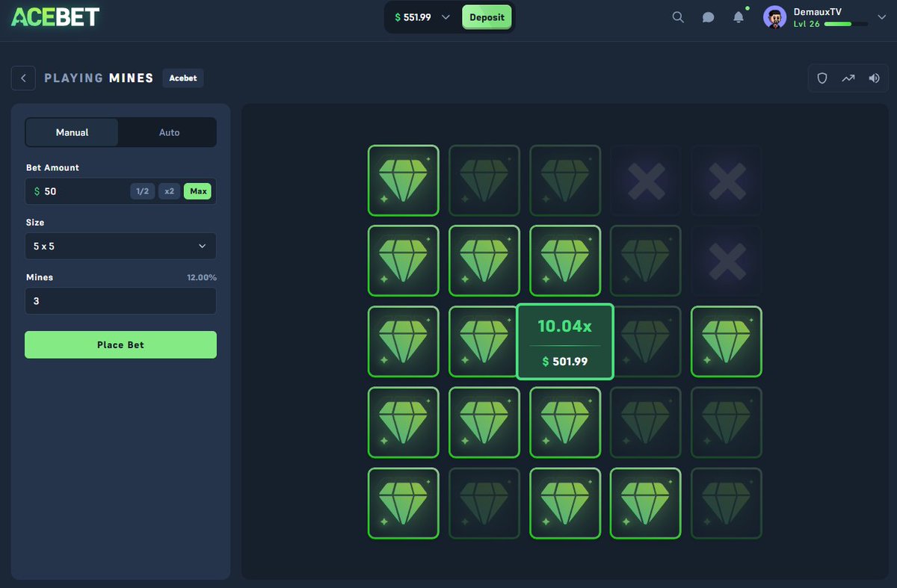Image resolution: width=897 pixels, height=588 pixels.
Task: Click the 10.04x win payout popup
Action: 565,341
